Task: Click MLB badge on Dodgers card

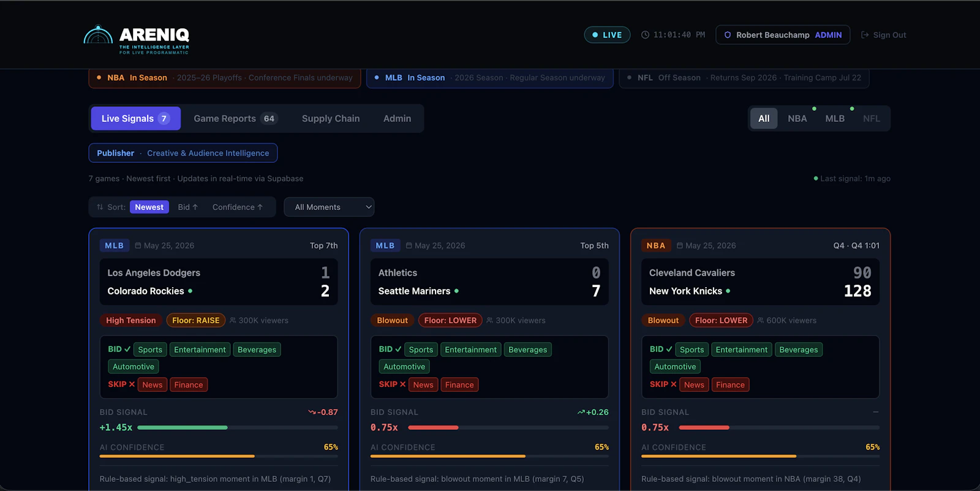Action: click(x=115, y=245)
